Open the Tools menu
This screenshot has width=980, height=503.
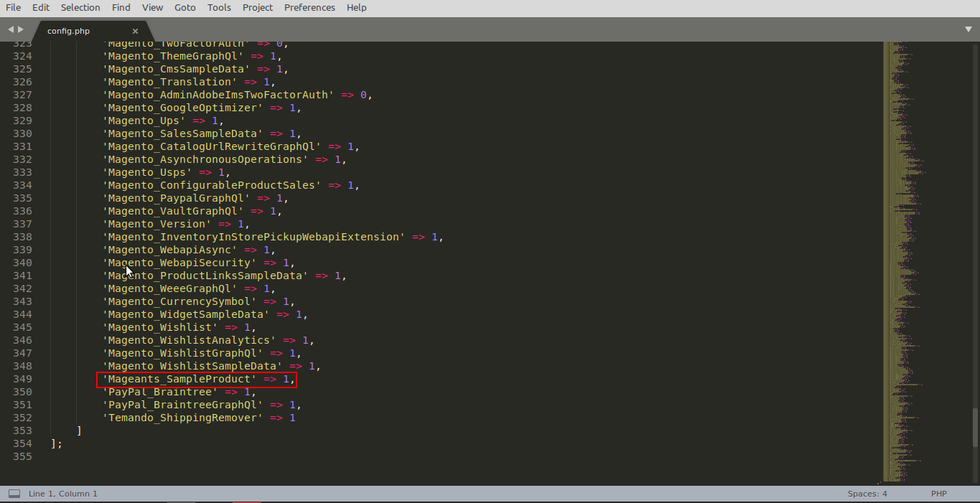click(x=219, y=7)
